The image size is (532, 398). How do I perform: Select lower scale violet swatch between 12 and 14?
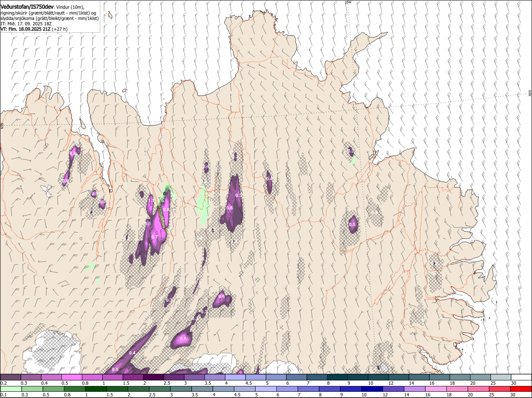point(394,389)
